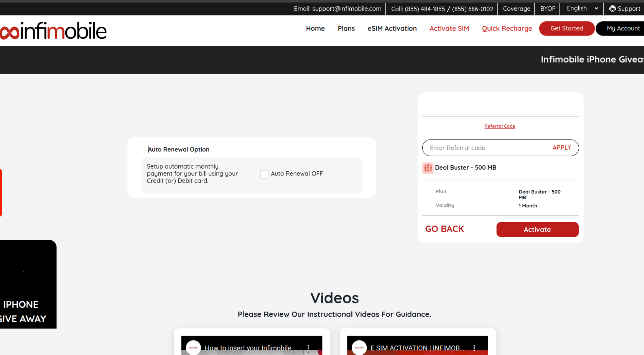Open Quick Recharge from navigation
Screen dimensions: 644x355
pyautogui.click(x=507, y=29)
